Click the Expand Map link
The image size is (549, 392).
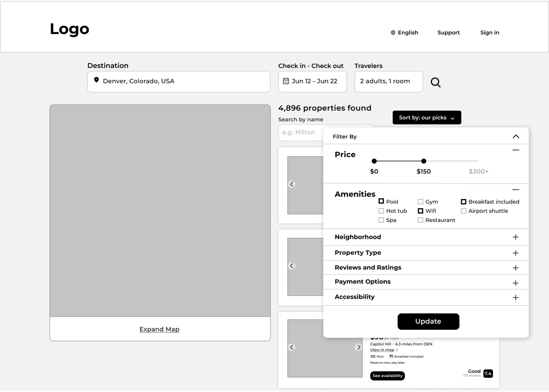click(x=159, y=329)
